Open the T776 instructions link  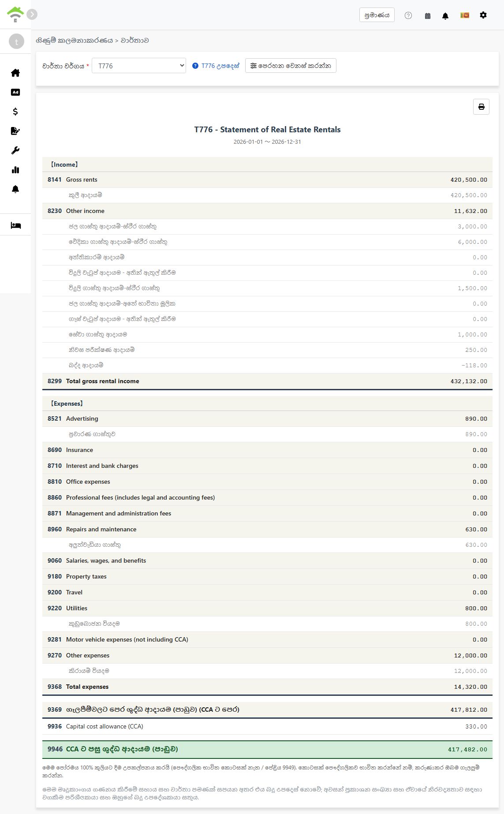click(x=216, y=66)
